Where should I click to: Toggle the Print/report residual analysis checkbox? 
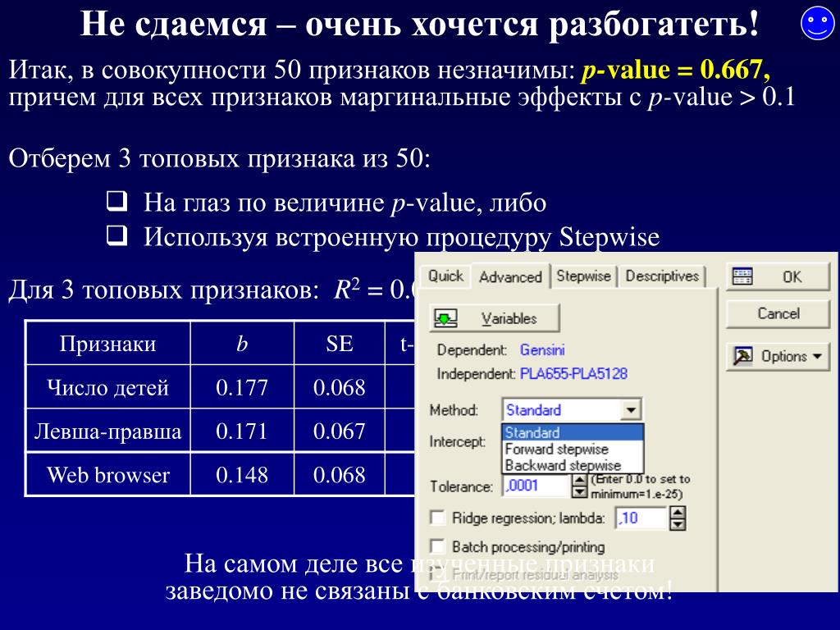pos(438,575)
